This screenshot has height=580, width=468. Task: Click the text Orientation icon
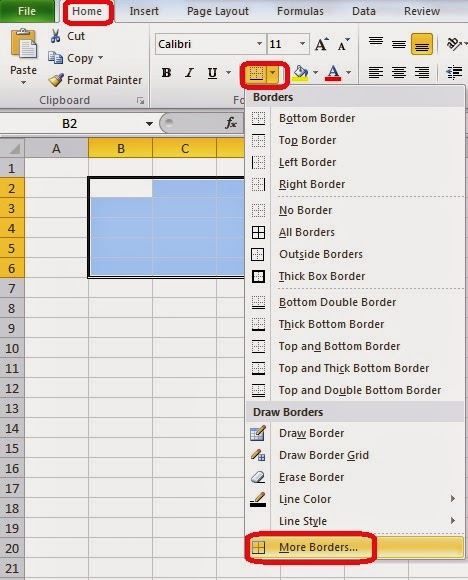454,44
